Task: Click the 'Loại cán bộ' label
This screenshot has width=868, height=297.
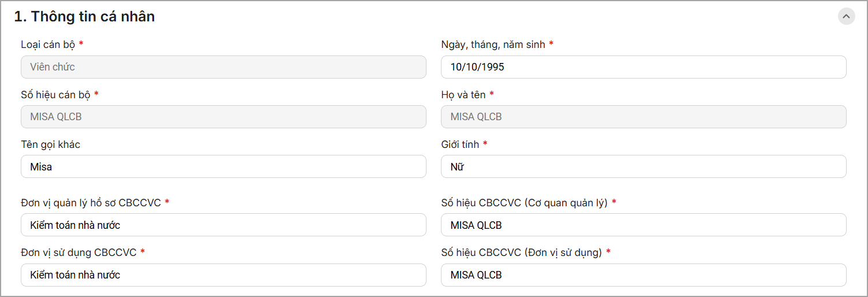Action: [48, 44]
